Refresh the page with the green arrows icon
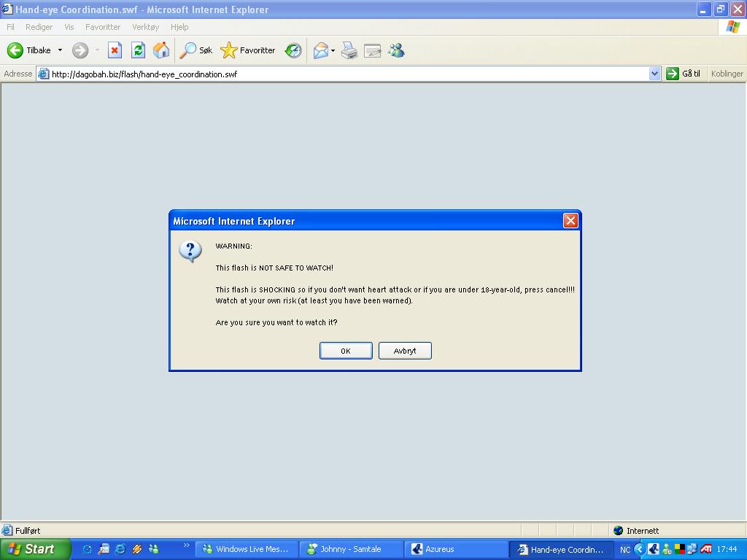This screenshot has height=560, width=747. (x=138, y=50)
